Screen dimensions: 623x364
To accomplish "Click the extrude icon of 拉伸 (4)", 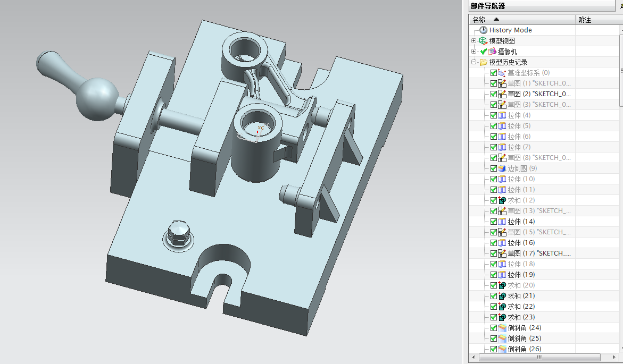I will [502, 115].
